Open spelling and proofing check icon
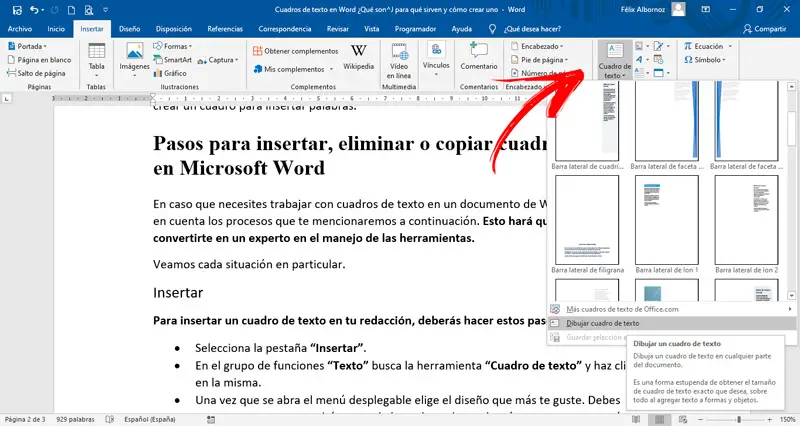 pyautogui.click(x=110, y=419)
